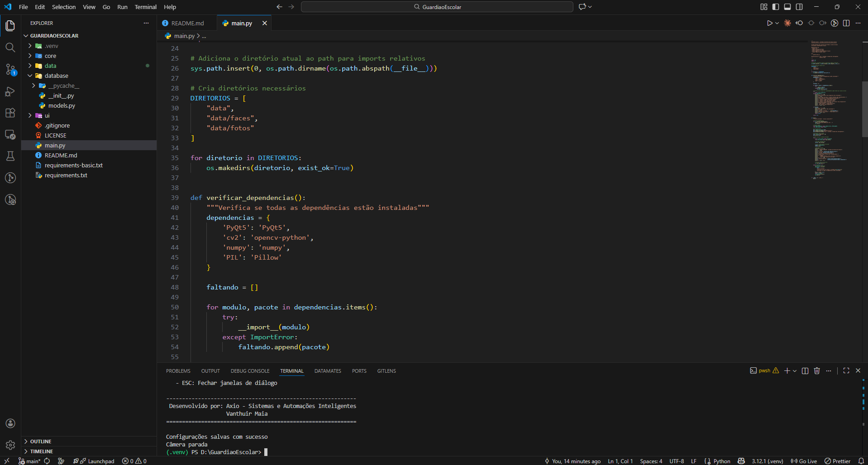Open the Testing flask icon view
This screenshot has width=868, height=465.
coord(10,156)
